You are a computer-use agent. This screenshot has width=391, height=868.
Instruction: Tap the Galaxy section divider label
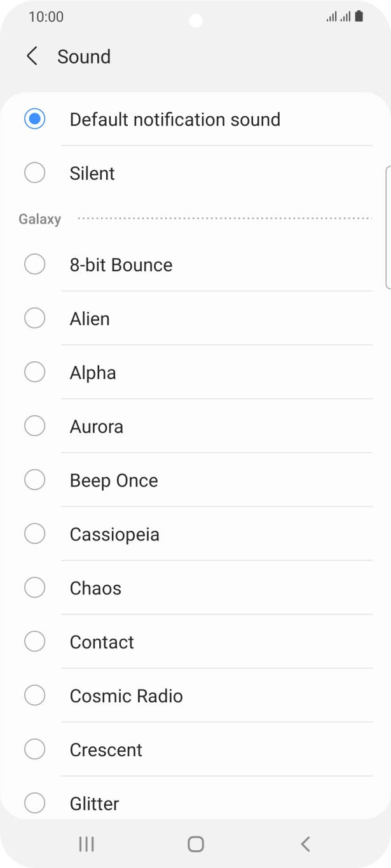(39, 218)
